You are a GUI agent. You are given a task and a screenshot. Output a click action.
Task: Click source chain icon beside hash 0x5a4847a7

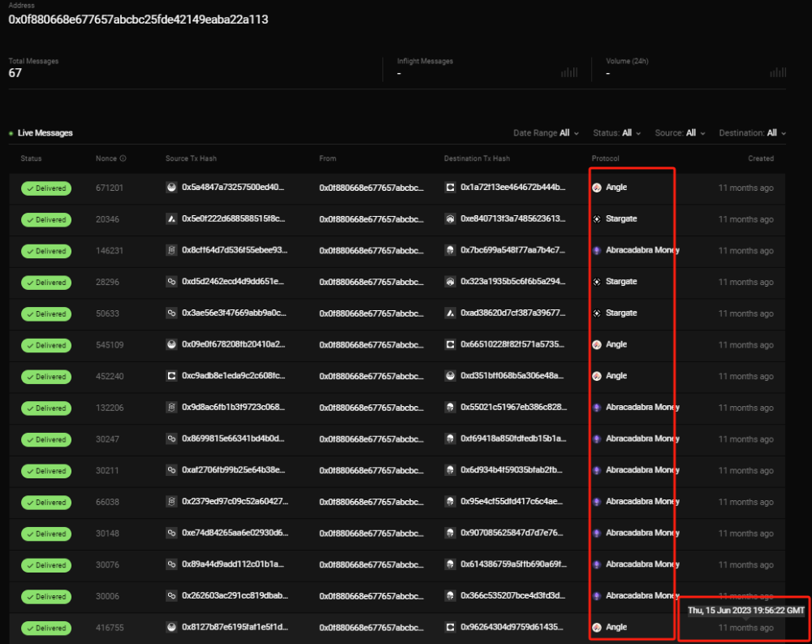click(171, 188)
